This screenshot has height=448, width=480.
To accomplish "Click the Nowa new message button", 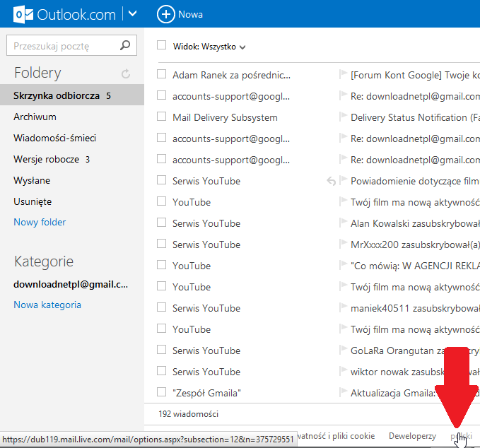I will [180, 14].
